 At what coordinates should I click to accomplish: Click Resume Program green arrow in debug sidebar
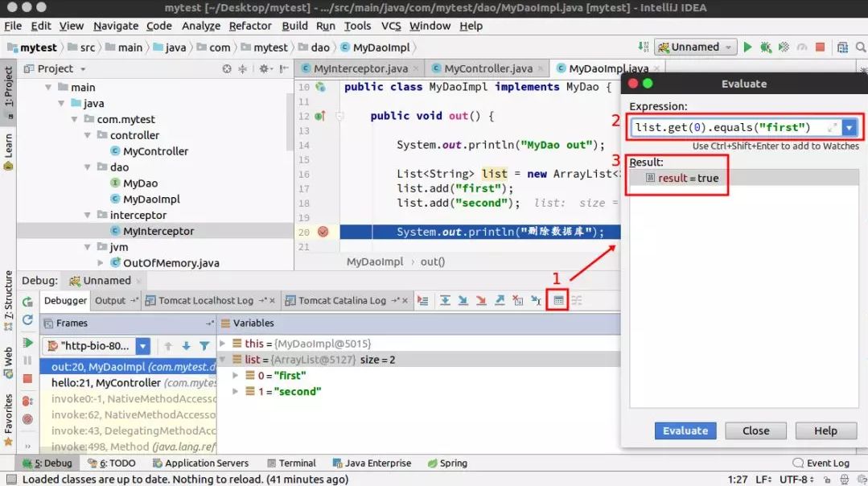click(x=27, y=343)
